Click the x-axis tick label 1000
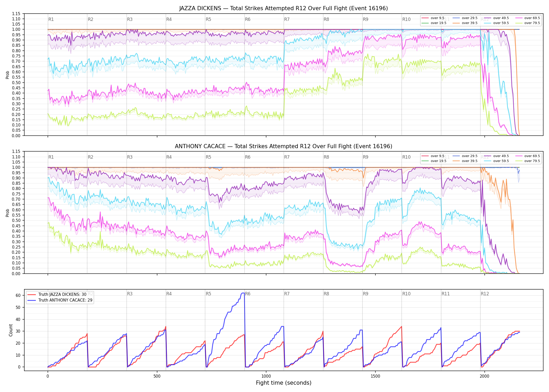Viewport: 549px width, 392px height. coord(266,376)
